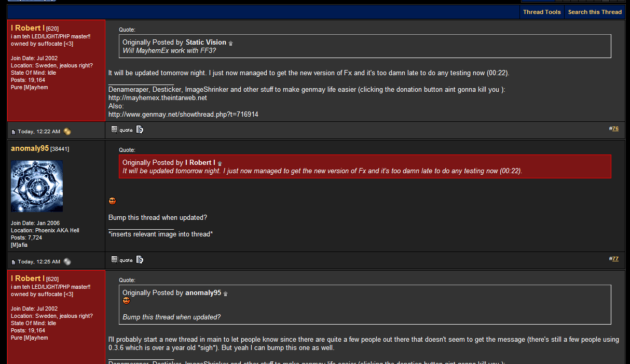View I Robert I's quoted post arrow
The height and width of the screenshot is (364, 630).
point(220,163)
